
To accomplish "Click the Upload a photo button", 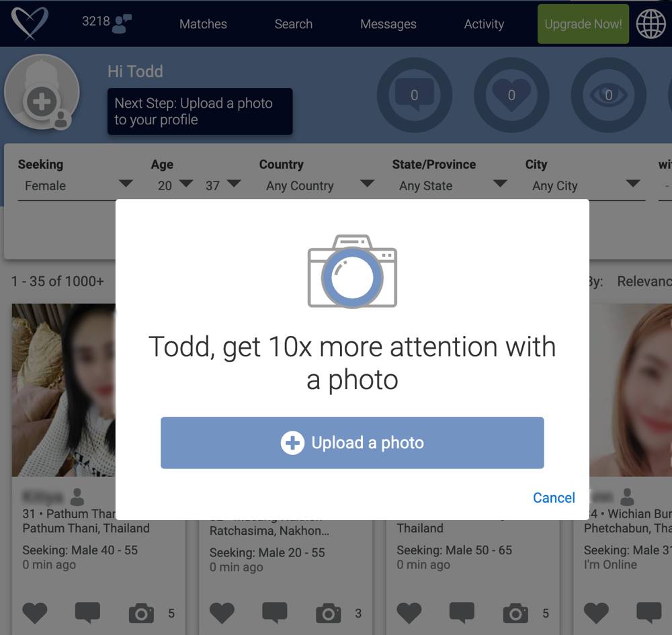I will point(352,443).
